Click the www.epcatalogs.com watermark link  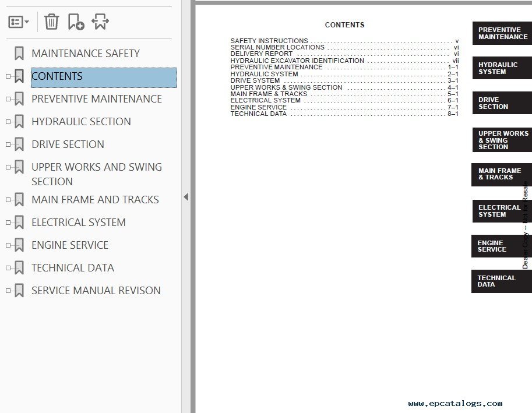tap(455, 403)
